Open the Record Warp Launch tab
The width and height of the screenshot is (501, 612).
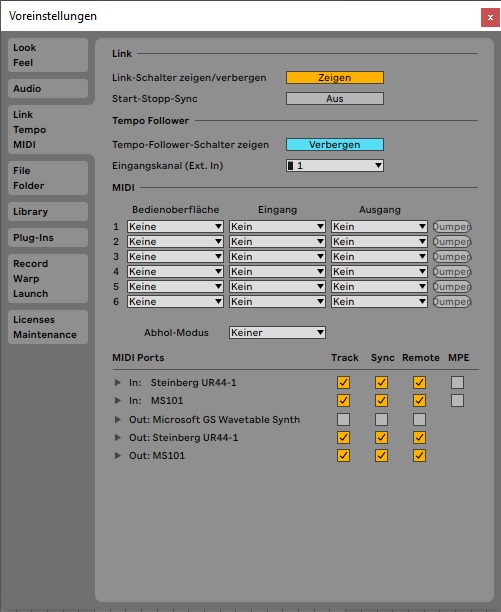coord(48,279)
